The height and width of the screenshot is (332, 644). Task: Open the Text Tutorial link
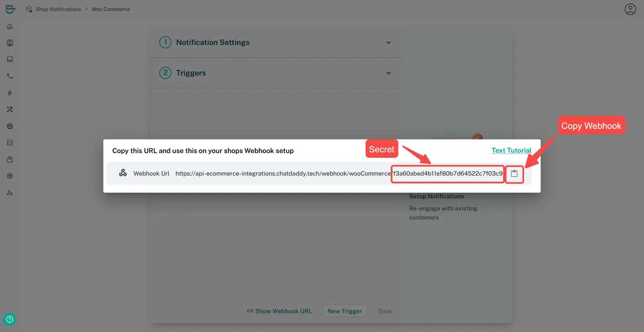pos(511,150)
